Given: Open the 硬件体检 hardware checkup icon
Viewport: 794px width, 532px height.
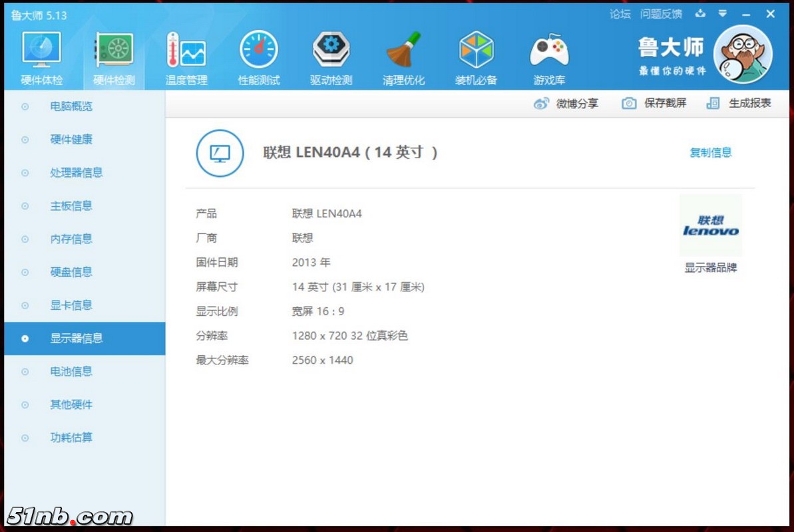Looking at the screenshot, I should 42,53.
